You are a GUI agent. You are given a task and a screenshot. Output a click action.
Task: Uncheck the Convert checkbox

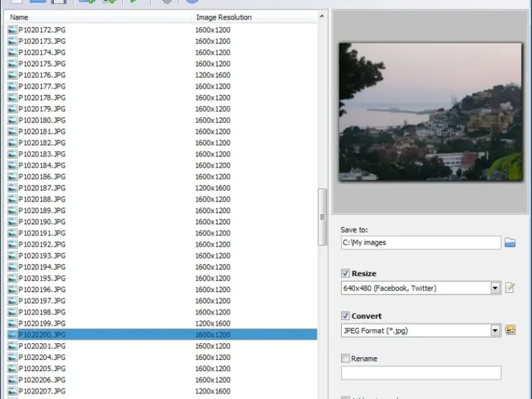click(x=345, y=316)
